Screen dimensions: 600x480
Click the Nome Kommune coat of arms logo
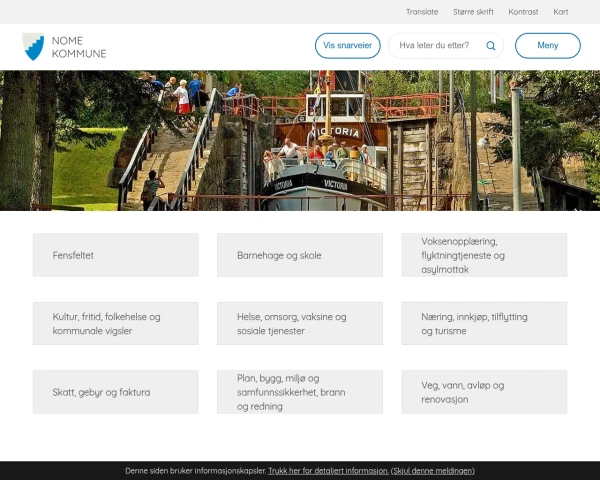[33, 46]
